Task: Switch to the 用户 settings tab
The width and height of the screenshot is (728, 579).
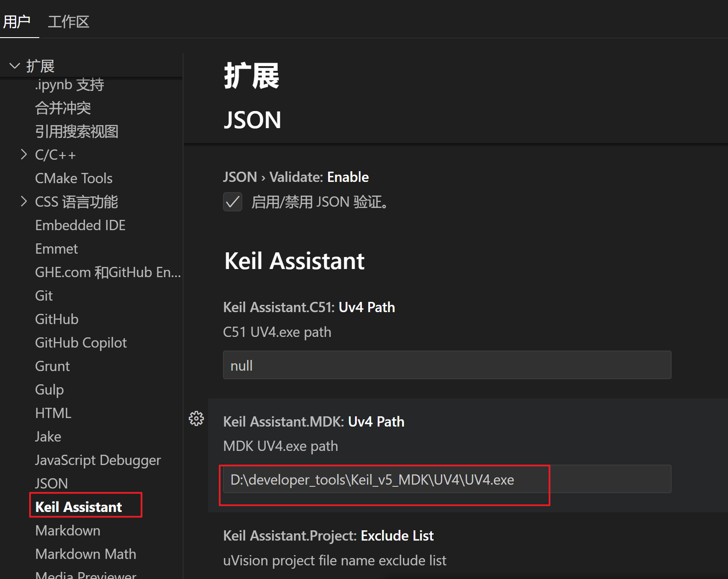Action: [17, 21]
